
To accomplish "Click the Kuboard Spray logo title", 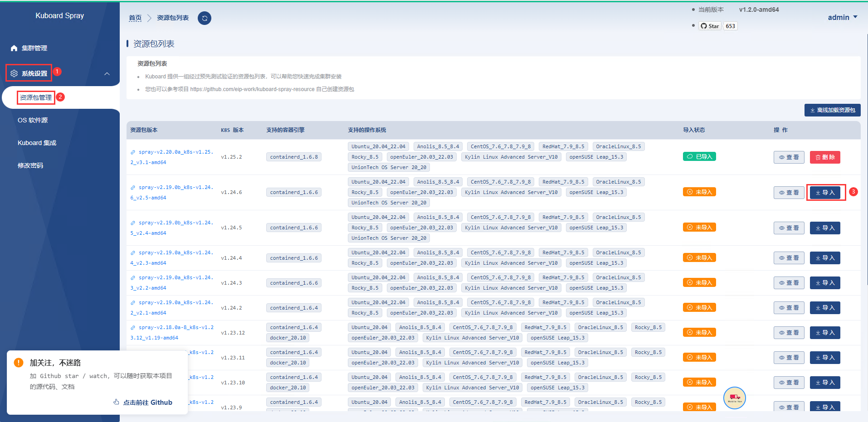I will (x=60, y=15).
